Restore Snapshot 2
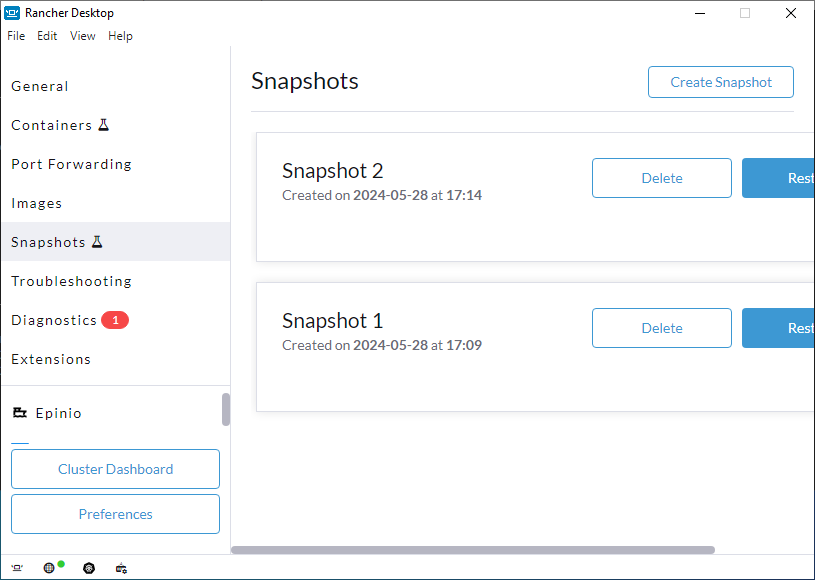Screen dimensions: 815x580 (778, 178)
